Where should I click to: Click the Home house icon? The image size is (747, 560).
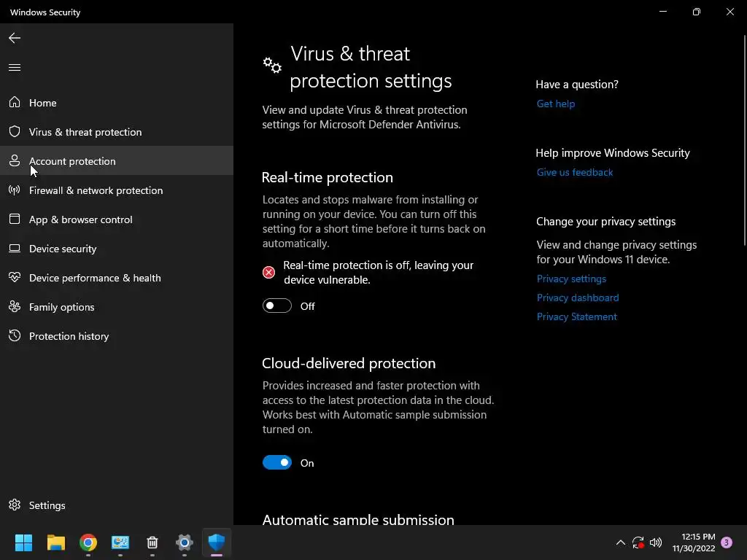15,103
